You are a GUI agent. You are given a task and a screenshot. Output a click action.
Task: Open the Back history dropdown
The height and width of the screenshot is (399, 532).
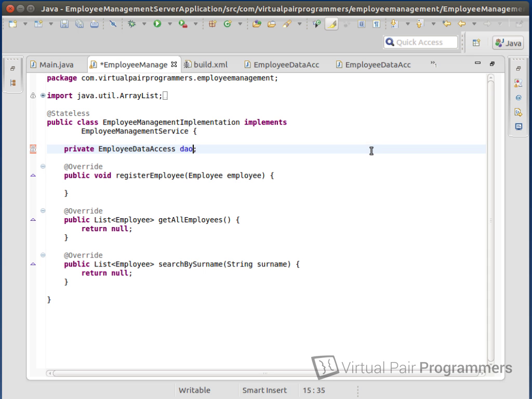point(474,24)
